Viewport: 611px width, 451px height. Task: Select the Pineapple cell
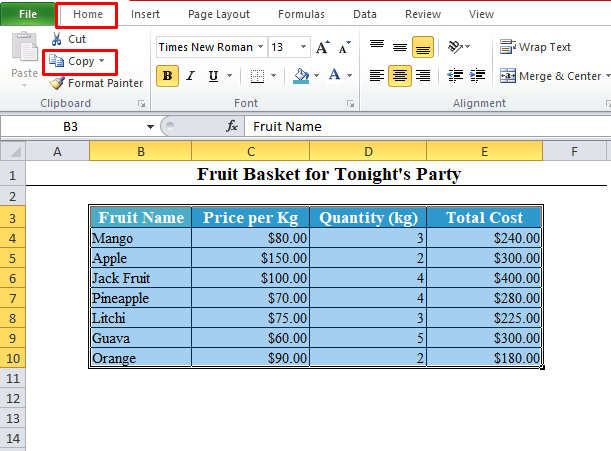coord(141,298)
